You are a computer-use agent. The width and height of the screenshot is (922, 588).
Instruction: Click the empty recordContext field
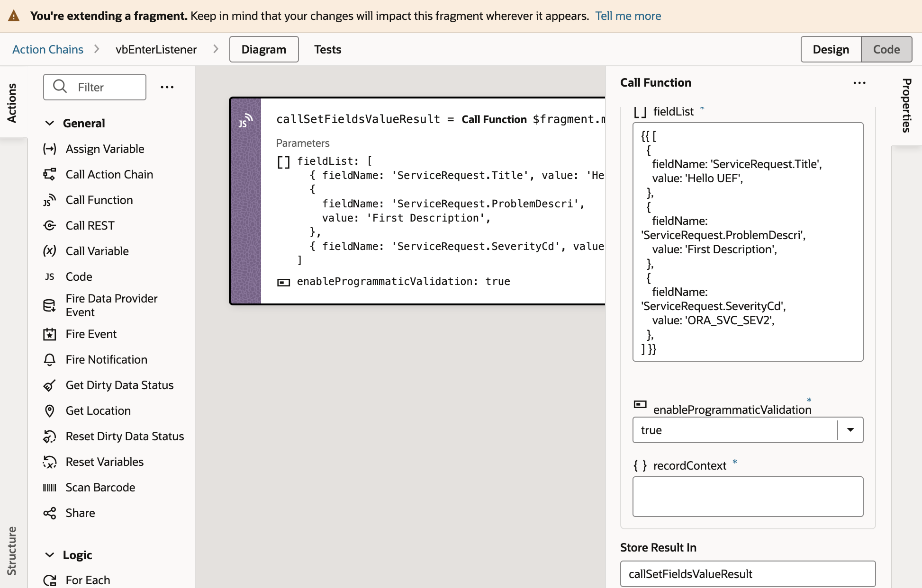pyautogui.click(x=748, y=497)
